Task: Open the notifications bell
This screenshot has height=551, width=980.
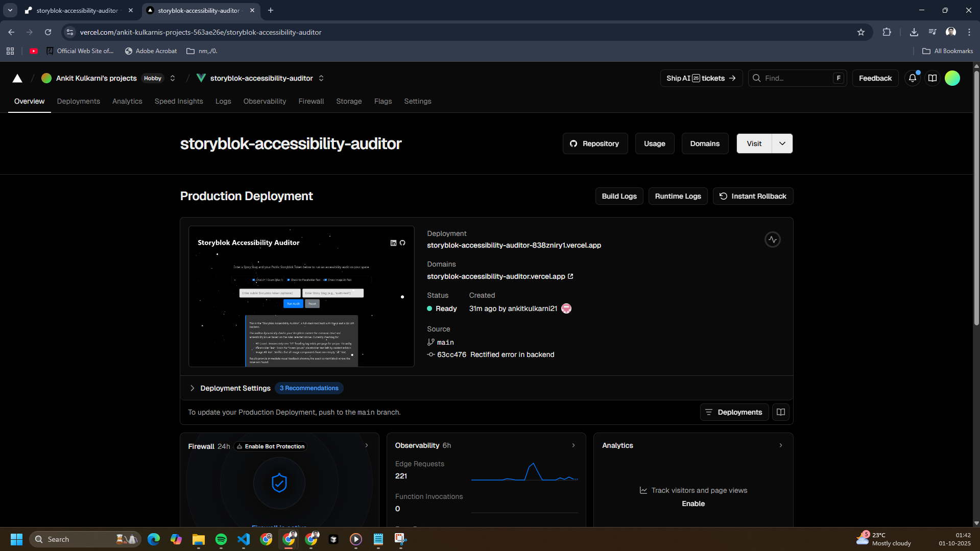Action: [x=912, y=78]
